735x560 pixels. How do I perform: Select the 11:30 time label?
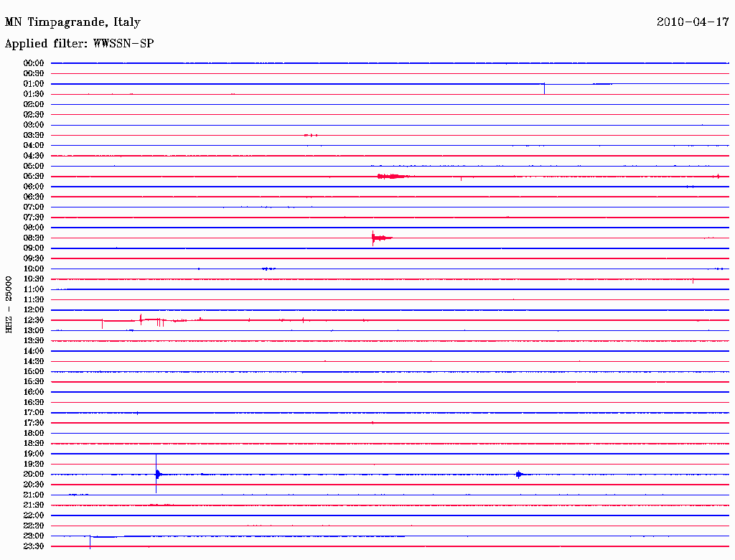pos(34,299)
